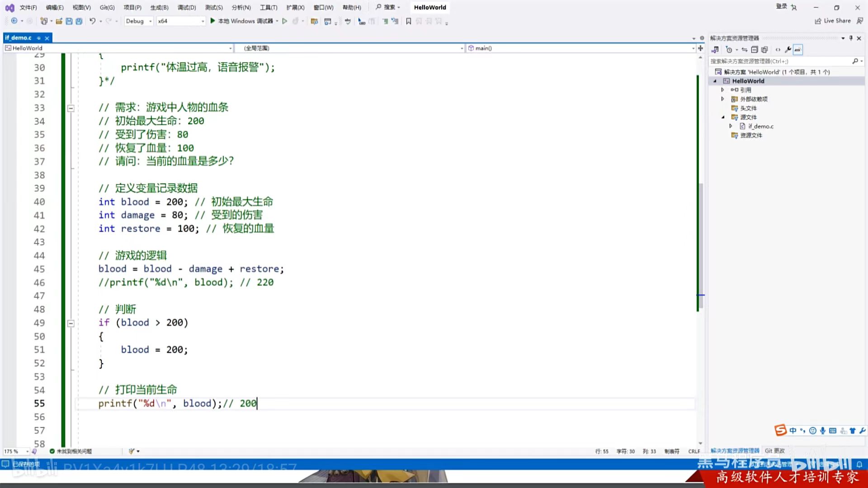The image size is (868, 488).
Task: Click the find in files folder icon
Action: pos(314,21)
